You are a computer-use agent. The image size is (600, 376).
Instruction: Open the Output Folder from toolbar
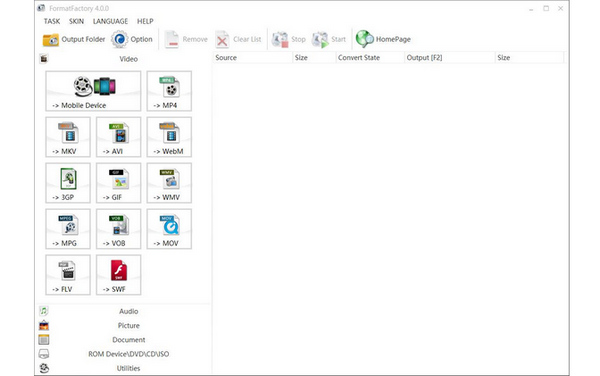tap(73, 39)
